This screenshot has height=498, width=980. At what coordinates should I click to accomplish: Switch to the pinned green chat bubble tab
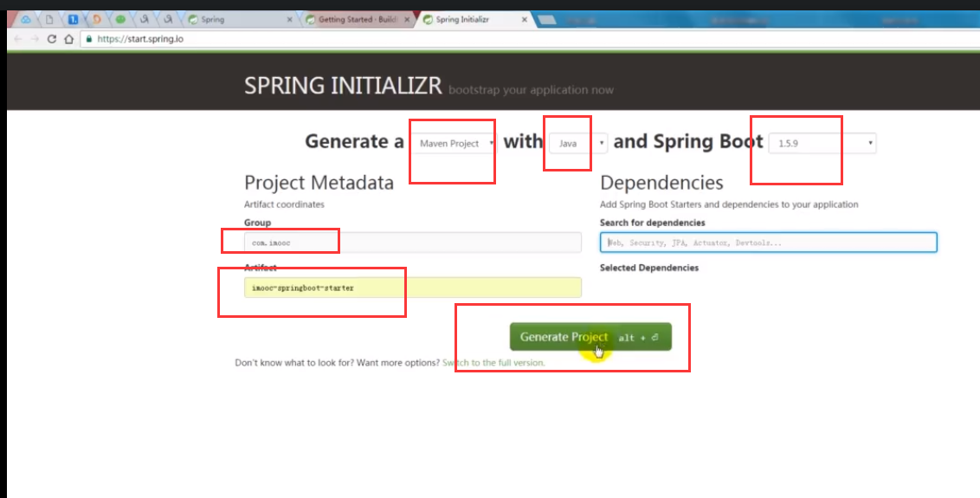coord(120,19)
